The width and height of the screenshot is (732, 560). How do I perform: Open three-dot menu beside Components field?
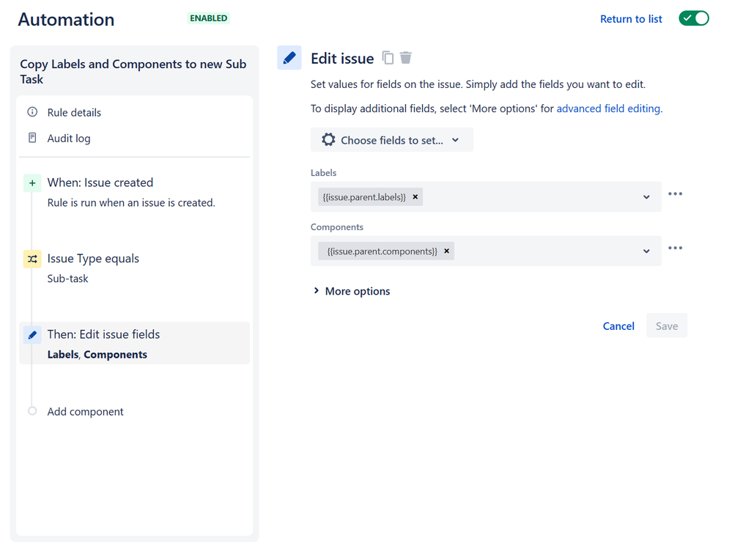pyautogui.click(x=675, y=248)
